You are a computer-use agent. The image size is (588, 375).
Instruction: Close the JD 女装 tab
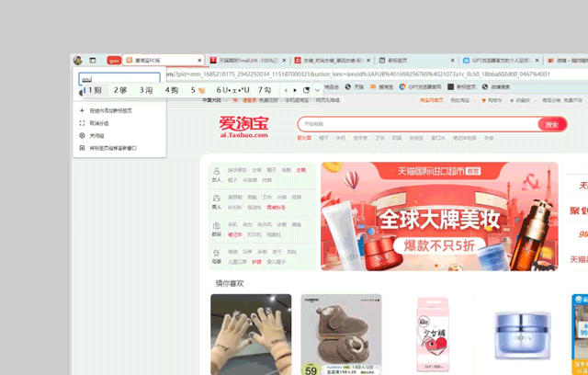point(368,60)
